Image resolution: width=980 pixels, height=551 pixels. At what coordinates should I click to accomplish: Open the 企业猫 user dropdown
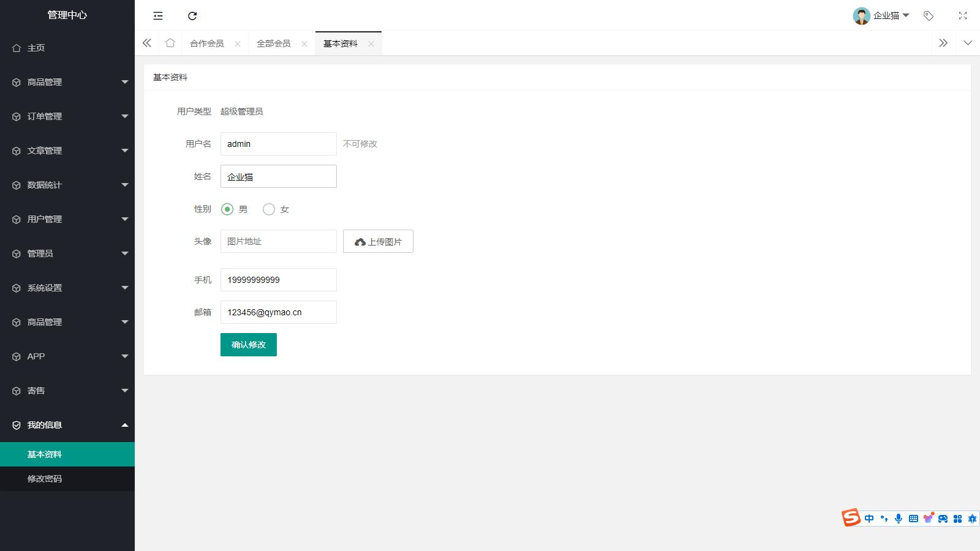click(x=882, y=16)
